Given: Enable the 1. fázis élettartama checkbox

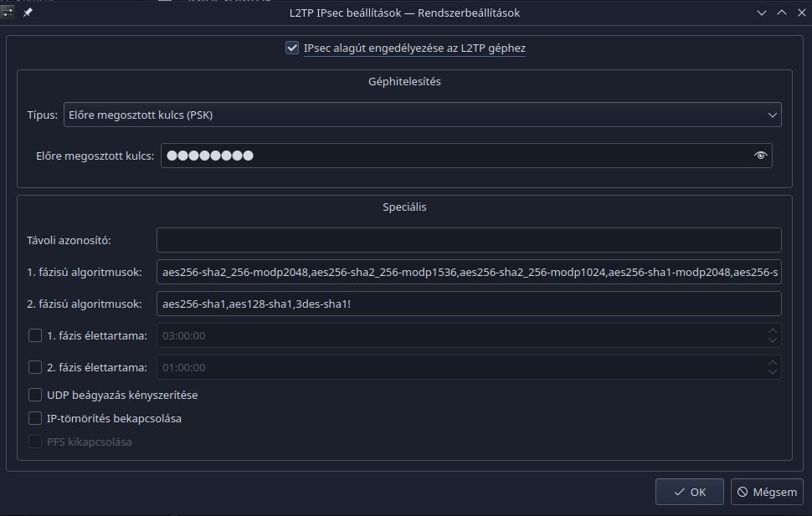Looking at the screenshot, I should point(34,335).
